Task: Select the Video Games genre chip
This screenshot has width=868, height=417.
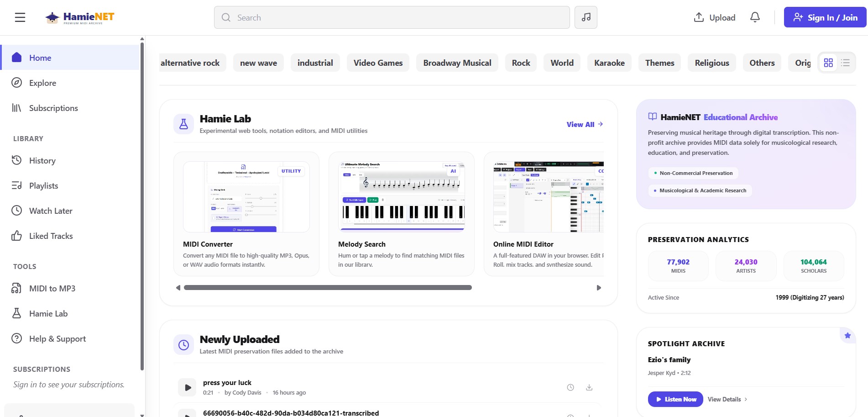Action: (x=378, y=63)
